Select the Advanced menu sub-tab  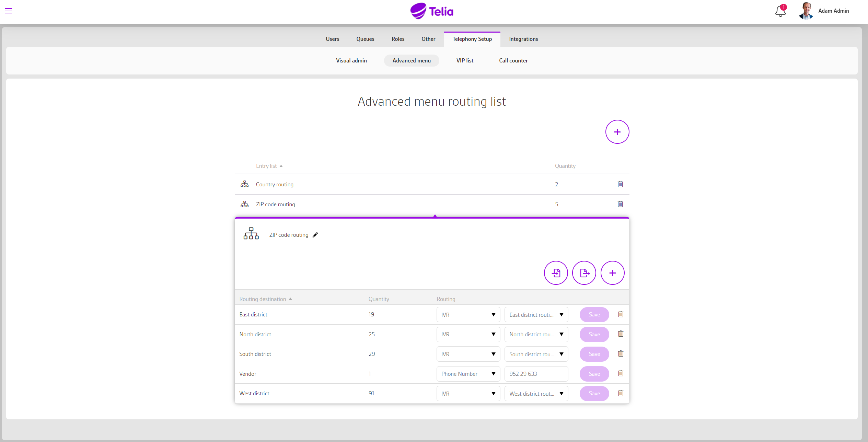point(412,60)
